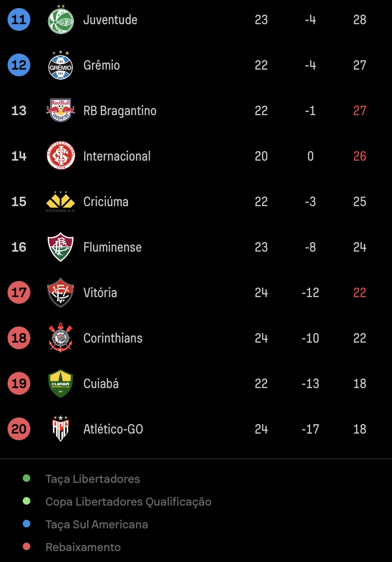
Task: Click the Internacional club badge
Action: click(61, 155)
